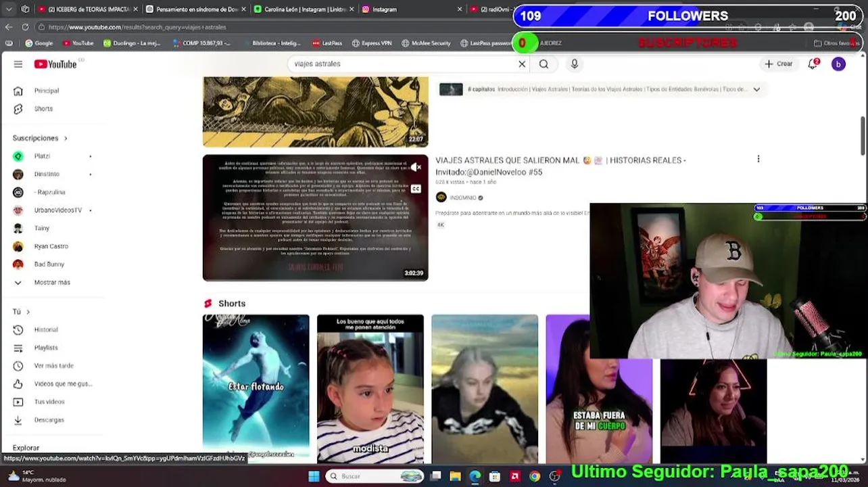Open Google bookmark
The width and height of the screenshot is (868, 487).
coord(39,43)
